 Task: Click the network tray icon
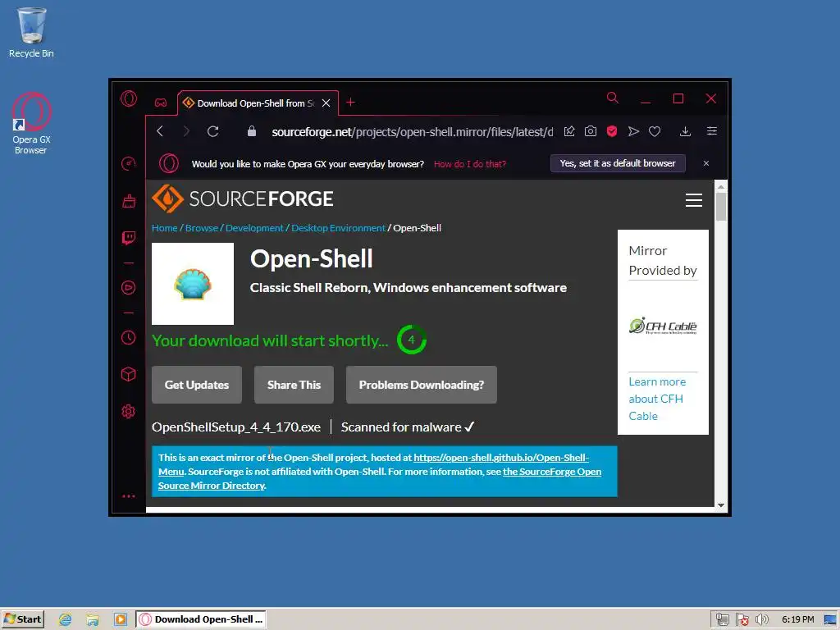tap(722, 619)
